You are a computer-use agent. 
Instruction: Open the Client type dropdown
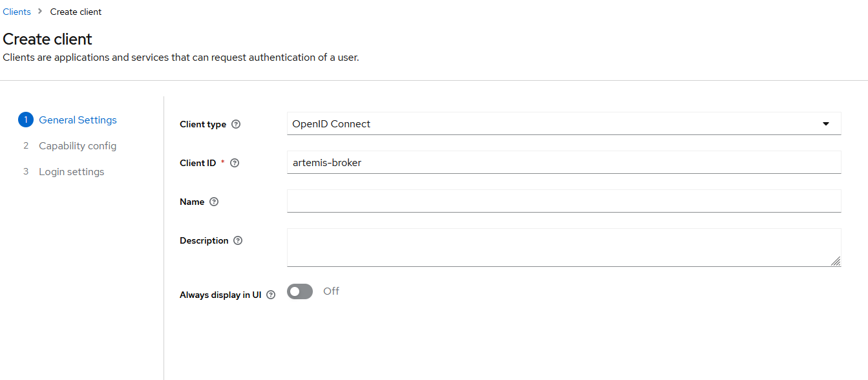pyautogui.click(x=564, y=123)
